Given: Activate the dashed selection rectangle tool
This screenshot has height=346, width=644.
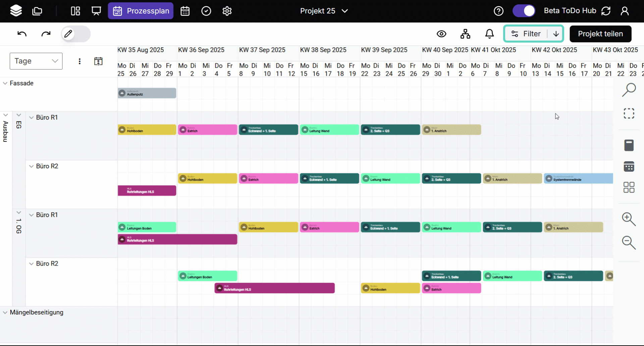Looking at the screenshot, I should click(629, 113).
